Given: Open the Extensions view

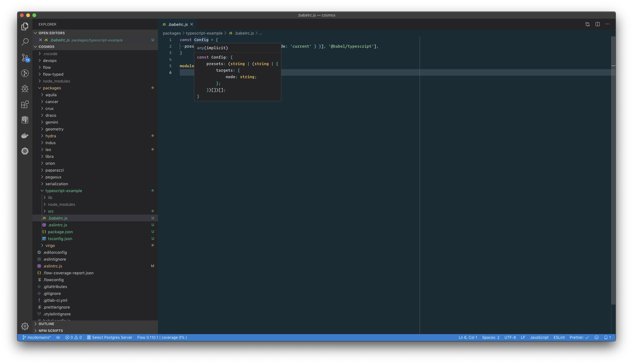Looking at the screenshot, I should [x=25, y=104].
